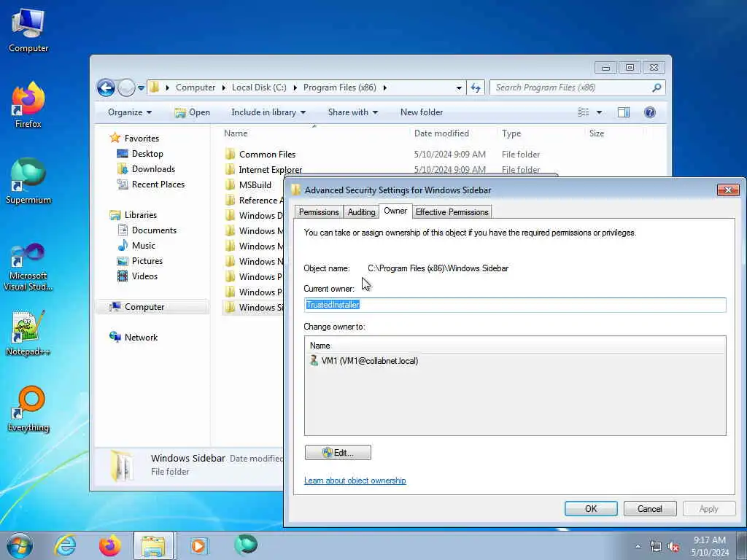Click Cancel in Advanced Security Settings

[x=650, y=508]
